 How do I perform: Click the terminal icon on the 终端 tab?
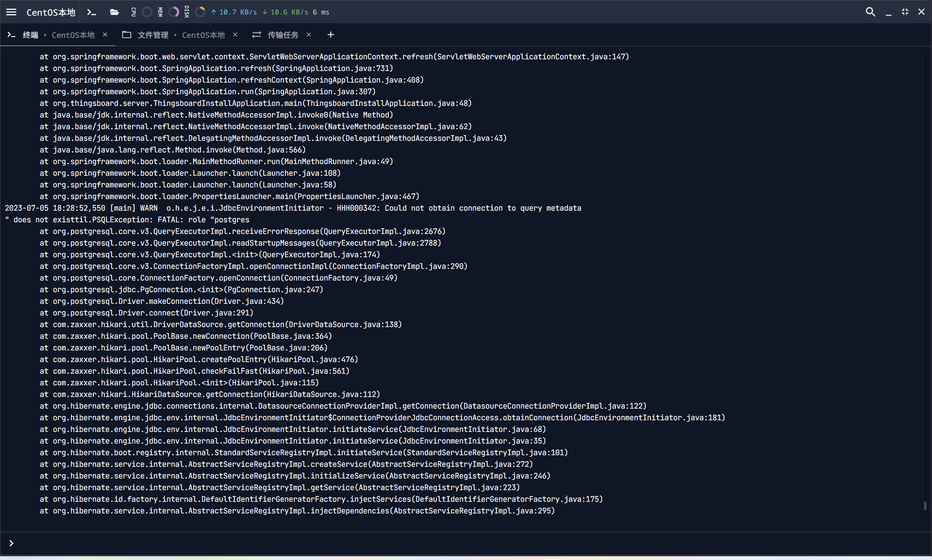coord(11,35)
